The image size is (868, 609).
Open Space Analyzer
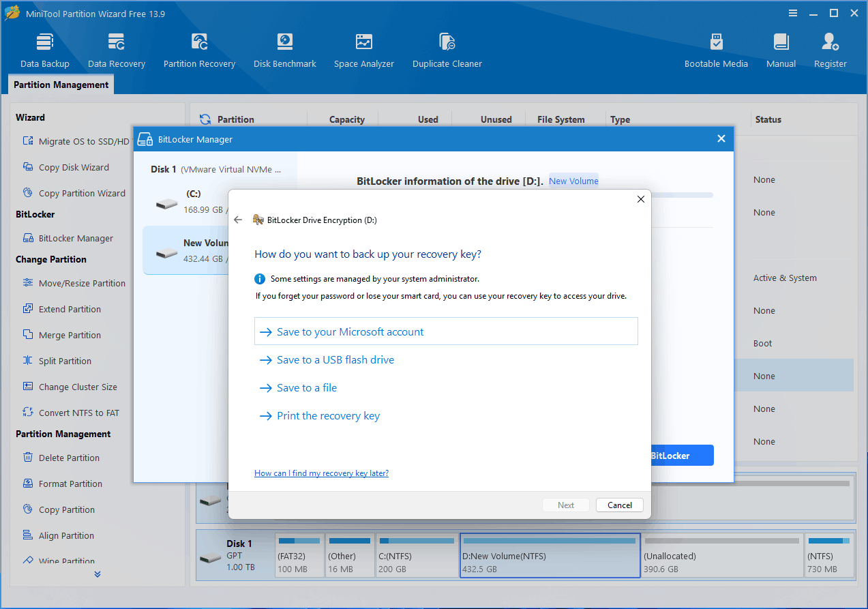click(364, 50)
